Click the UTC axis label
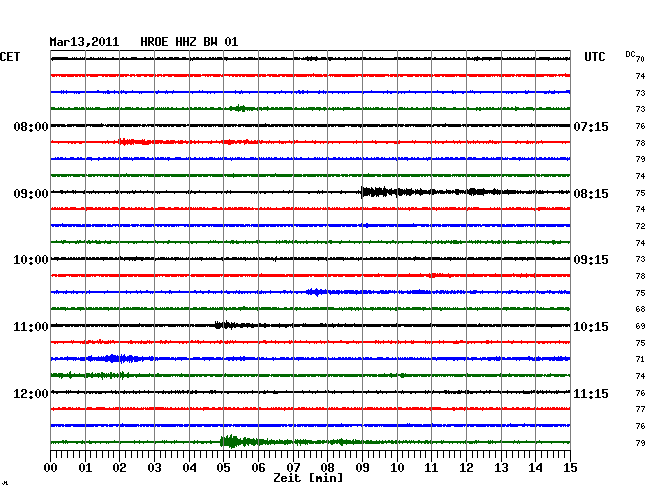 594,57
